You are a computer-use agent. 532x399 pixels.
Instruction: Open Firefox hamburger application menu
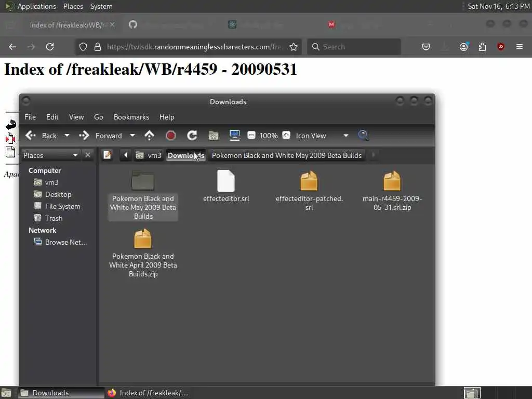pos(520,47)
